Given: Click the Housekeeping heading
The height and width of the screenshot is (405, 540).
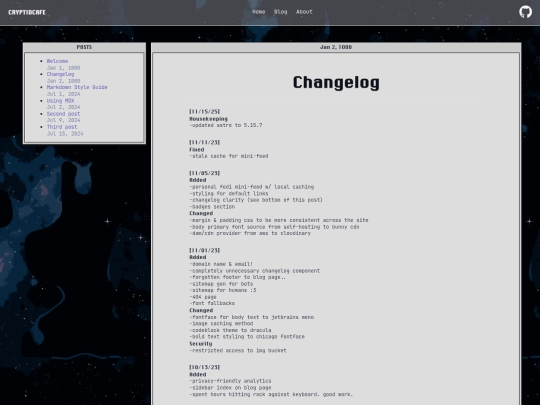Looking at the screenshot, I should tap(208, 119).
